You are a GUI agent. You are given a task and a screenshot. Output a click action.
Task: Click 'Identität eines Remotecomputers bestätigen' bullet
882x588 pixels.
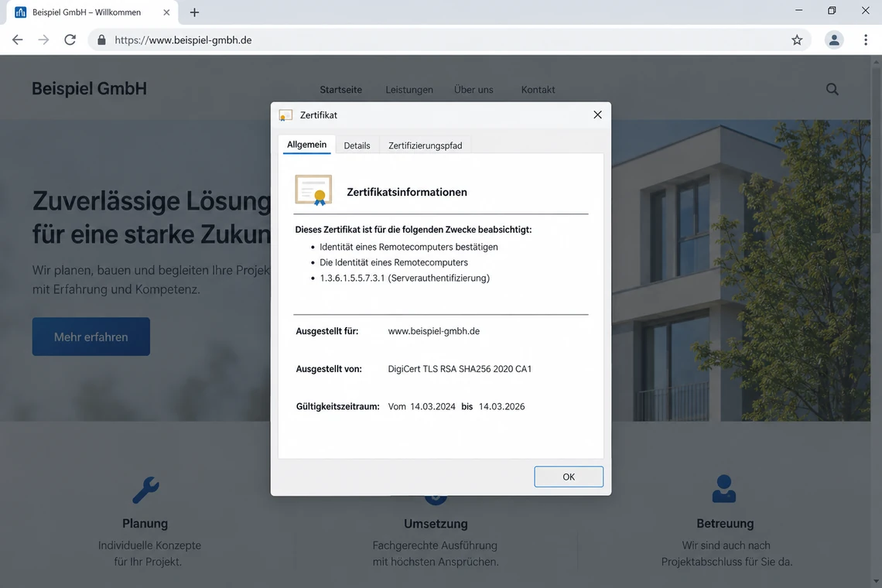(409, 247)
